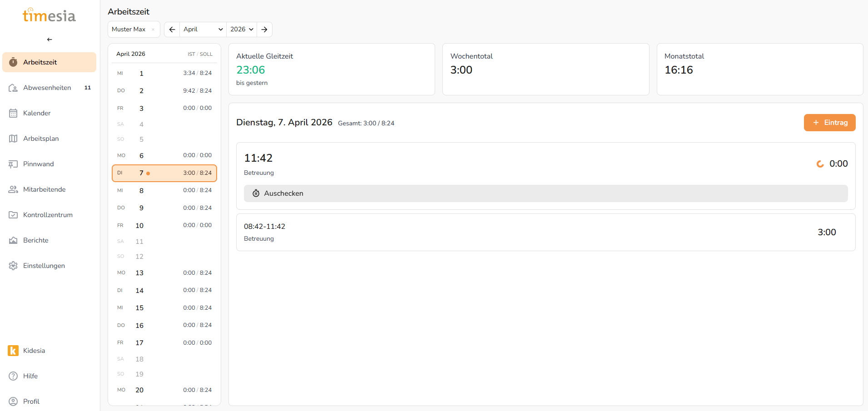Select Thursday April 2 row
The image size is (868, 411).
(164, 91)
